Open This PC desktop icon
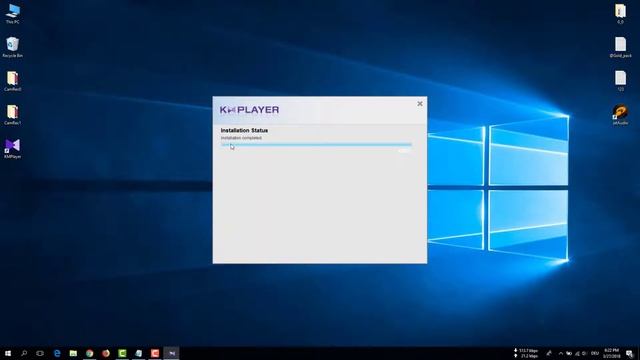This screenshot has width=640, height=360. [13, 14]
